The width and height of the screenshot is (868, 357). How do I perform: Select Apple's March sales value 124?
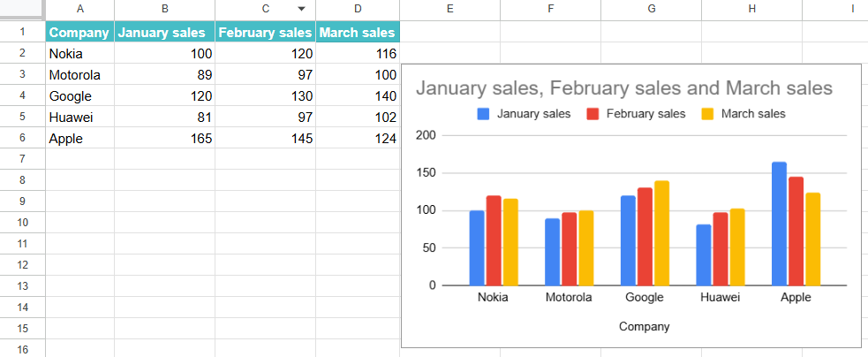[358, 138]
